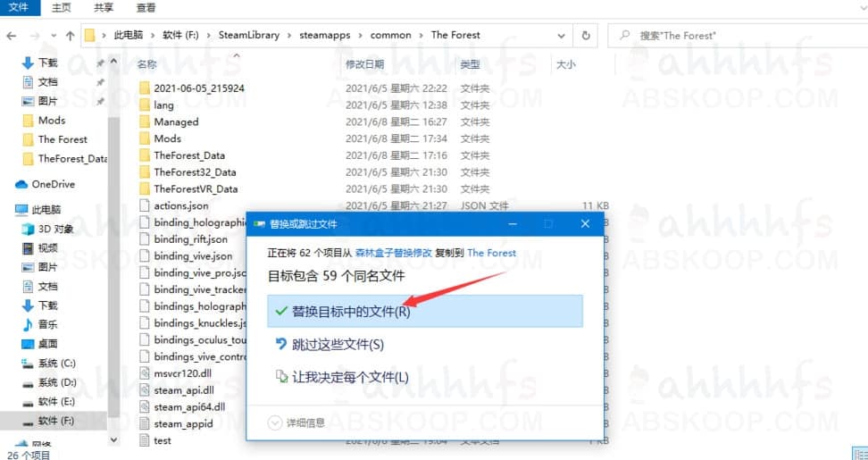Click the 搜索"The Forest" search field

738,36
